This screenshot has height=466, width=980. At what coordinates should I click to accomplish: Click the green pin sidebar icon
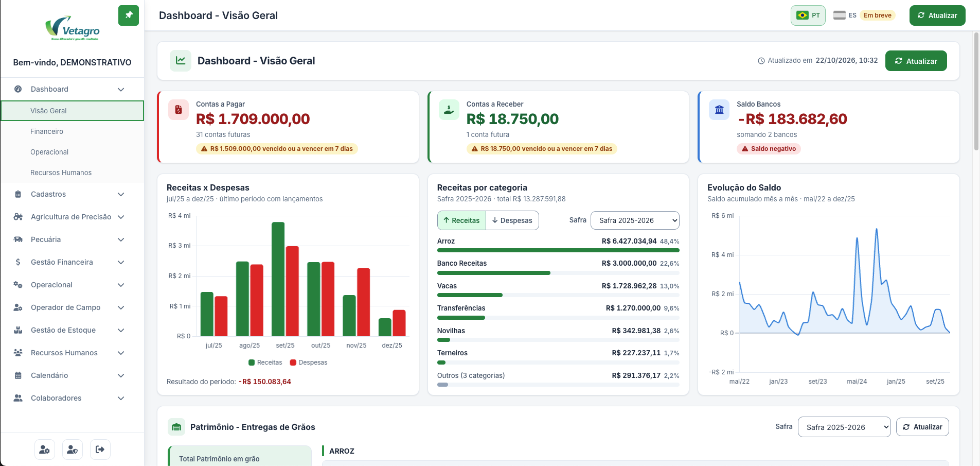[x=129, y=15]
